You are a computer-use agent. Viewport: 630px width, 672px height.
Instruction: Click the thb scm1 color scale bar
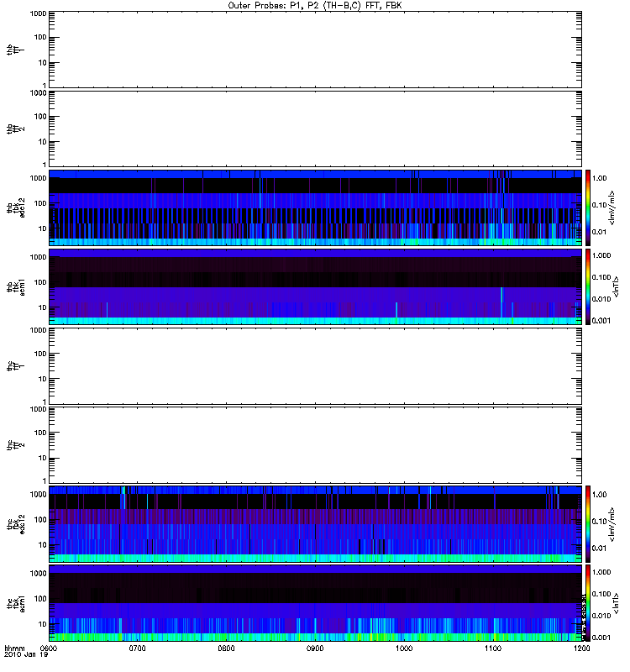coord(588,286)
